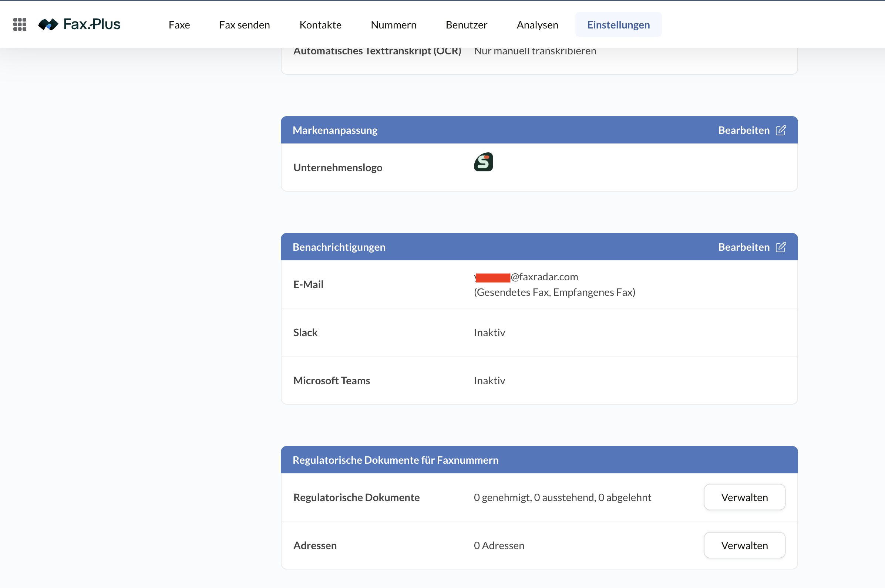Image resolution: width=885 pixels, height=588 pixels.
Task: Click the '0 Adressen' value
Action: (499, 545)
